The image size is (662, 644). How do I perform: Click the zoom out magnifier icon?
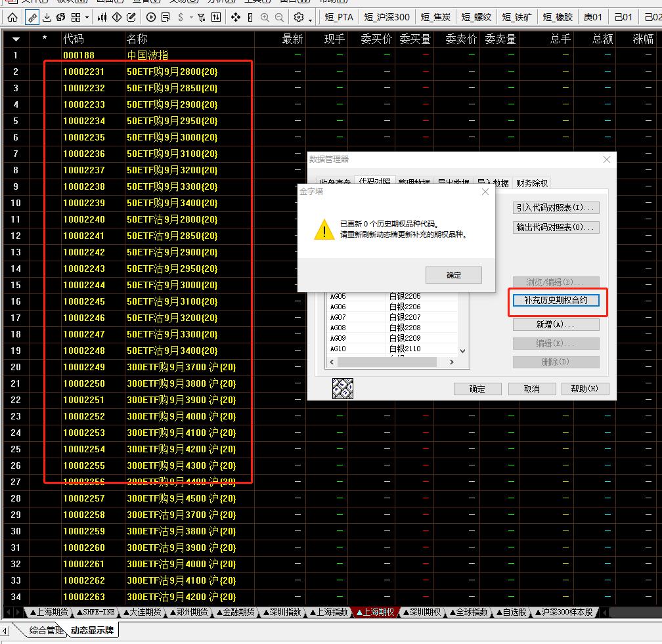(280, 17)
